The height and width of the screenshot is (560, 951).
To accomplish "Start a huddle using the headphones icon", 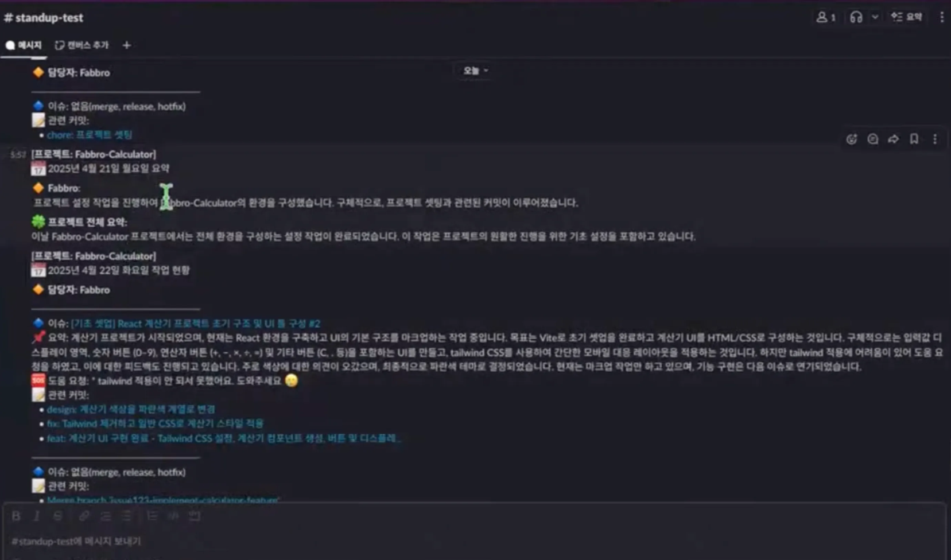I will (x=856, y=17).
